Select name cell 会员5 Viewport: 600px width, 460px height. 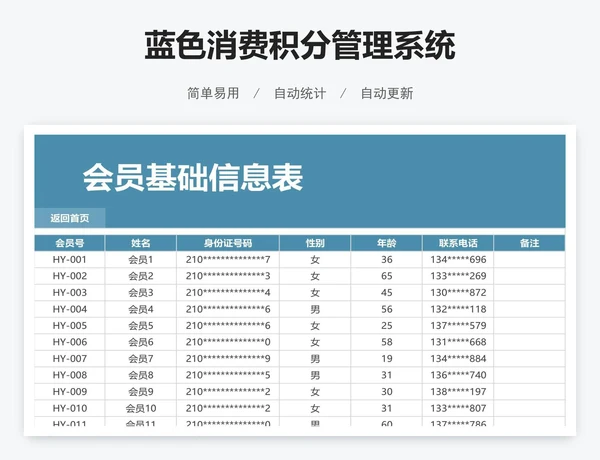click(141, 325)
